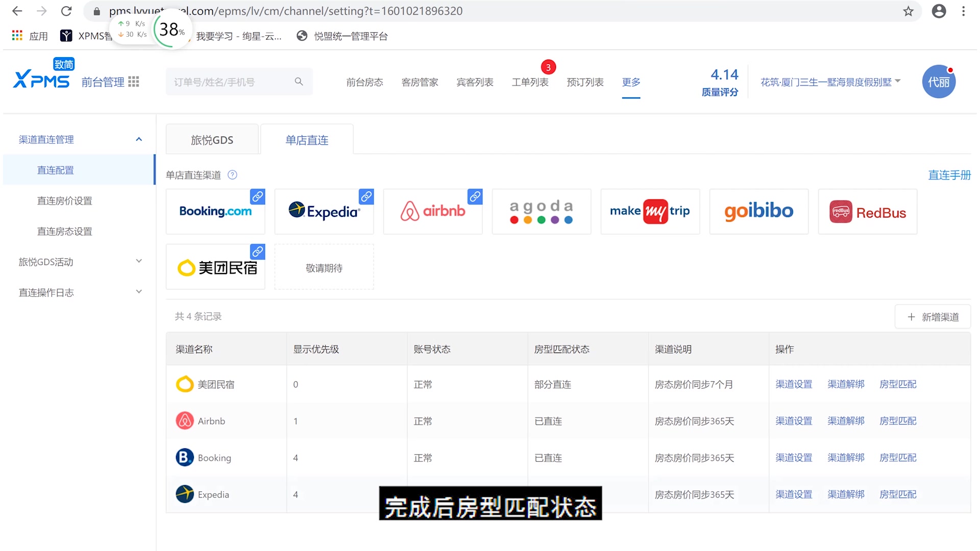Viewport: 980px width, 551px height.
Task: Open 宾客列表 in the top navigation
Action: (475, 82)
